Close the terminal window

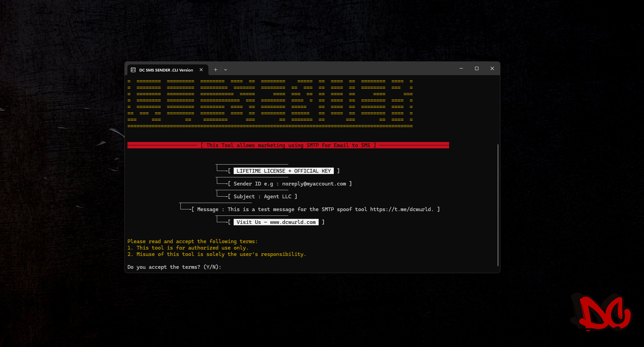coord(492,68)
